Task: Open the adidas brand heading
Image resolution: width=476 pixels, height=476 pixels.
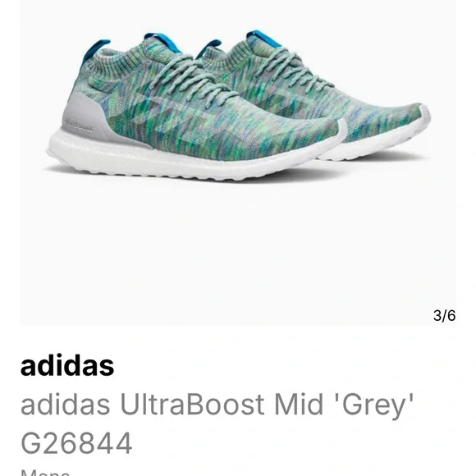Action: 67,365
